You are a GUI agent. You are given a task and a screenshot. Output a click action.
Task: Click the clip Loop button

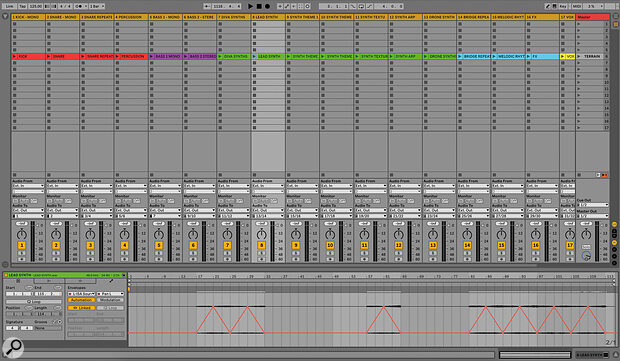coord(34,302)
